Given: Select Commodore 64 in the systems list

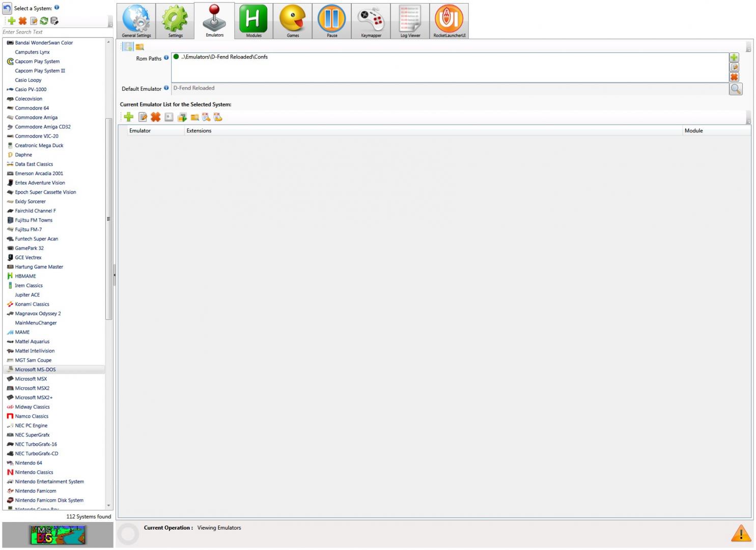Looking at the screenshot, I should (32, 108).
